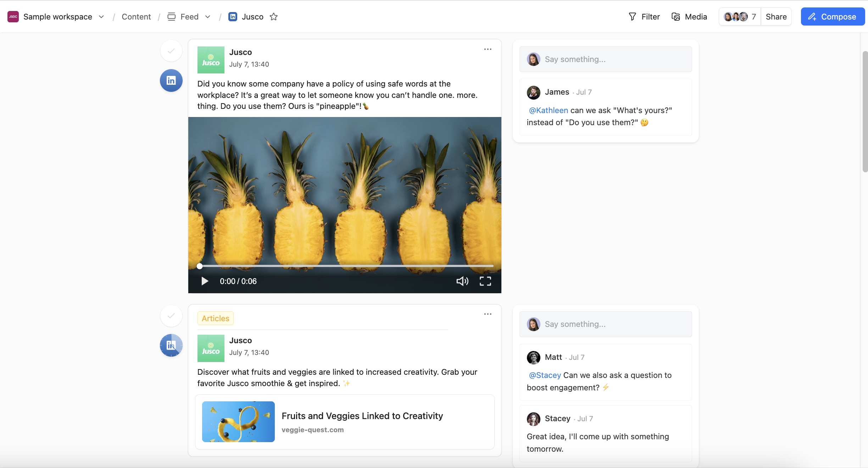Mute the video volume
Image resolution: width=868 pixels, height=468 pixels.
click(x=462, y=281)
